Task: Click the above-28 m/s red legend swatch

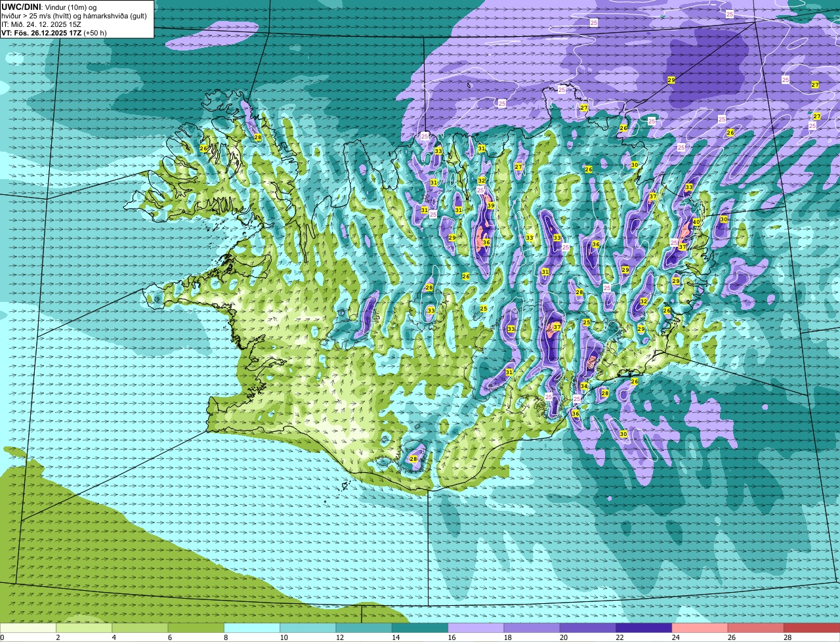Action: (812, 628)
